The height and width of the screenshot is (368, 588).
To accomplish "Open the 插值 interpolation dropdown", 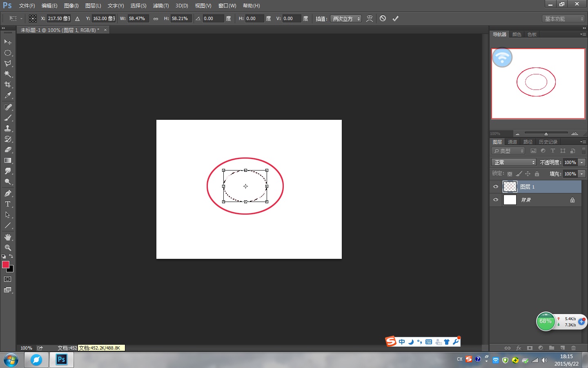I will point(346,19).
